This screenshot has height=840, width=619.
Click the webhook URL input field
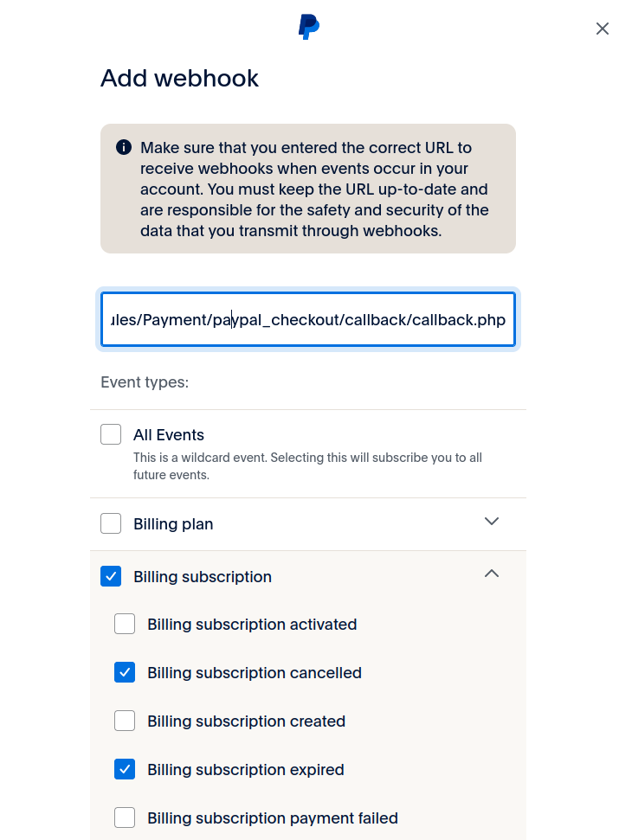[308, 320]
